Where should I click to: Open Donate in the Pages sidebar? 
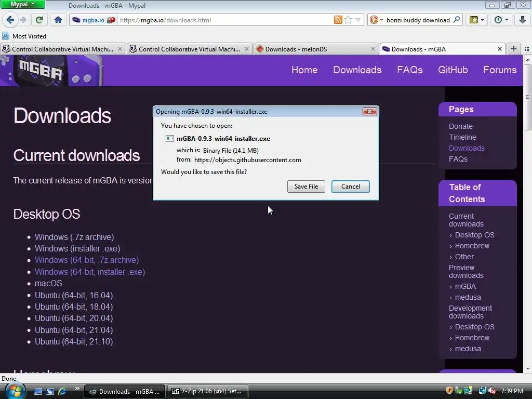coord(460,126)
